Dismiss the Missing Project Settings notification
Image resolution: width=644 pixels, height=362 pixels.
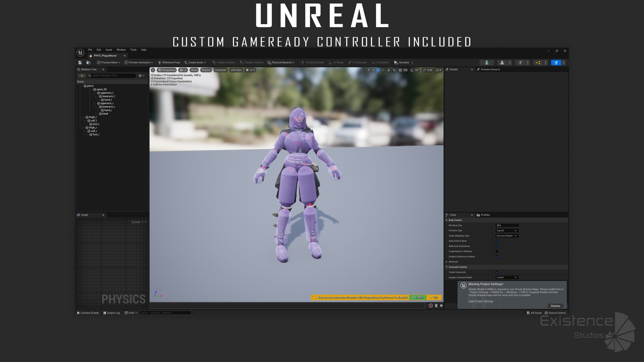[x=555, y=306]
